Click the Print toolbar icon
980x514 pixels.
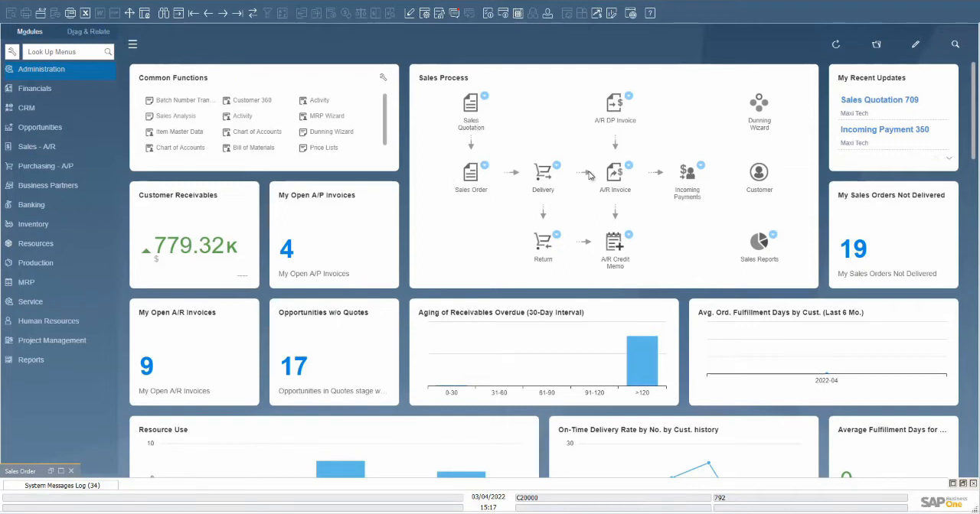click(26, 13)
